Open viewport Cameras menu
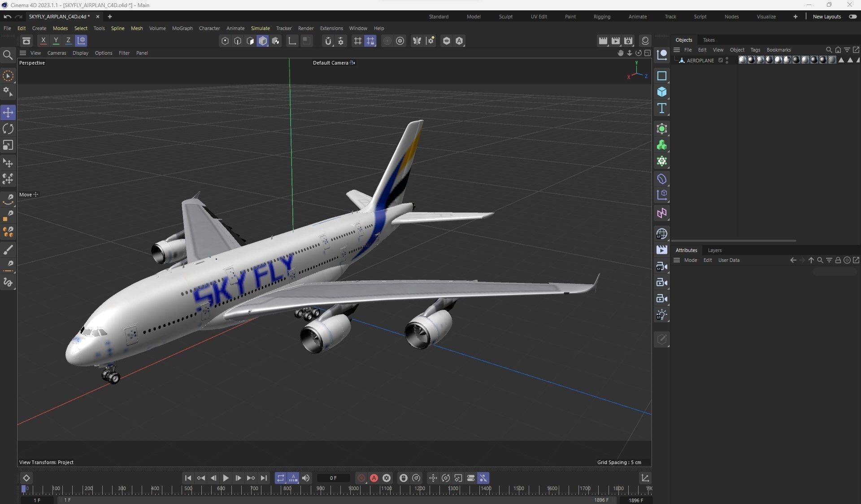Viewport: 861px width, 504px height. coord(57,53)
